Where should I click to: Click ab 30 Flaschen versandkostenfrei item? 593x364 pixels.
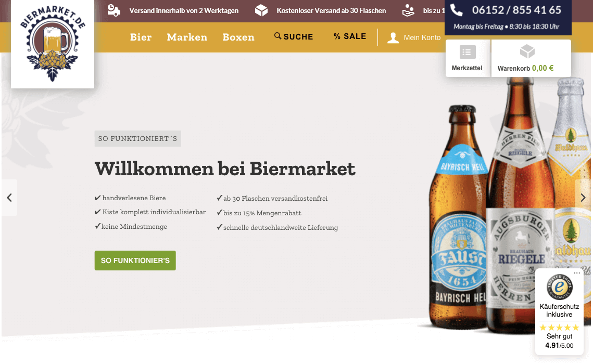272,198
